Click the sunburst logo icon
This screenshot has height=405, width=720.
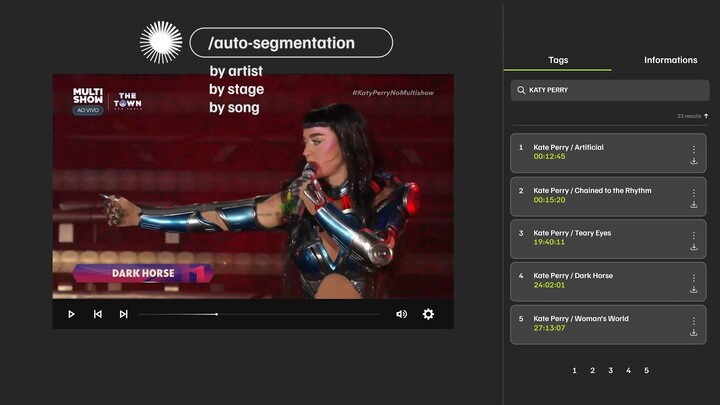pyautogui.click(x=161, y=42)
